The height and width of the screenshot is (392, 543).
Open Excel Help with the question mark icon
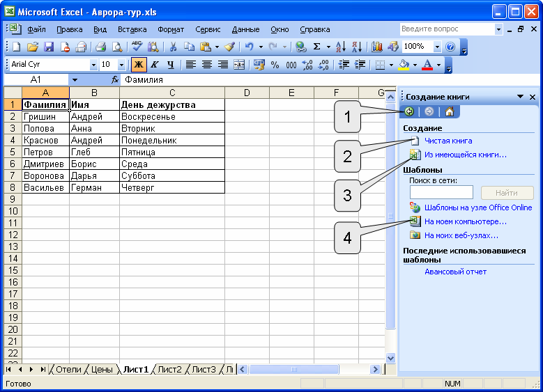coord(450,47)
